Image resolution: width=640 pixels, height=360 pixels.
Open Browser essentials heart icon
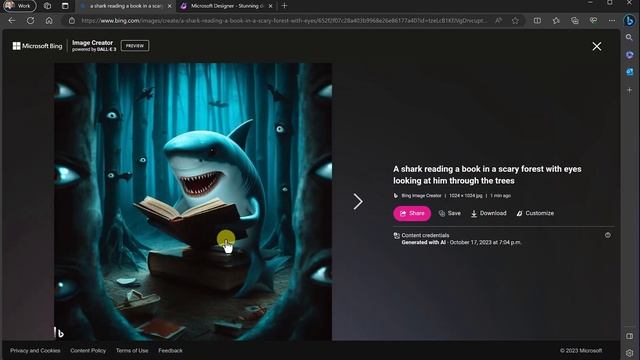click(593, 20)
